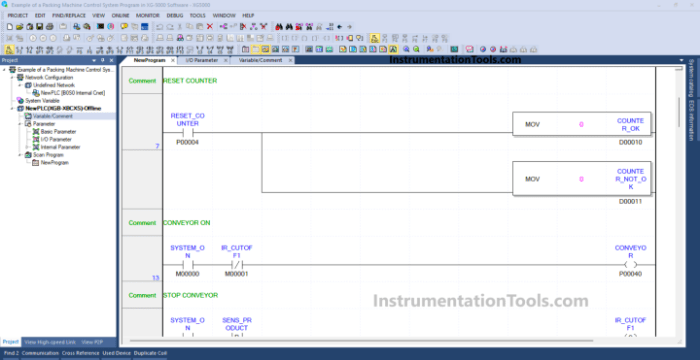This screenshot has height=360, width=700.
Task: Collapse the NewPLC(XGB-XBCXS)-Offline node
Action: click(12, 109)
